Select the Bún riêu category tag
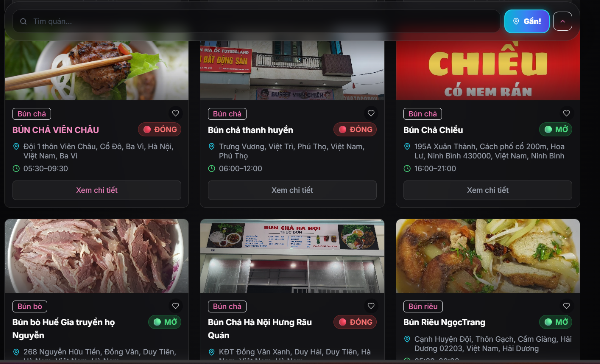This screenshot has height=364, width=600. (x=423, y=306)
